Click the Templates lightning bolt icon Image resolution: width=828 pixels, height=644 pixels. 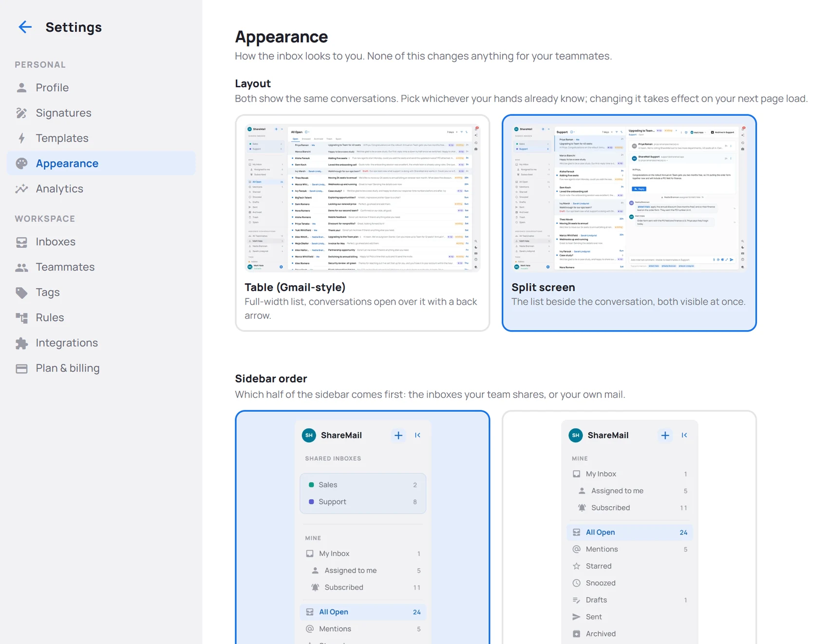click(21, 138)
